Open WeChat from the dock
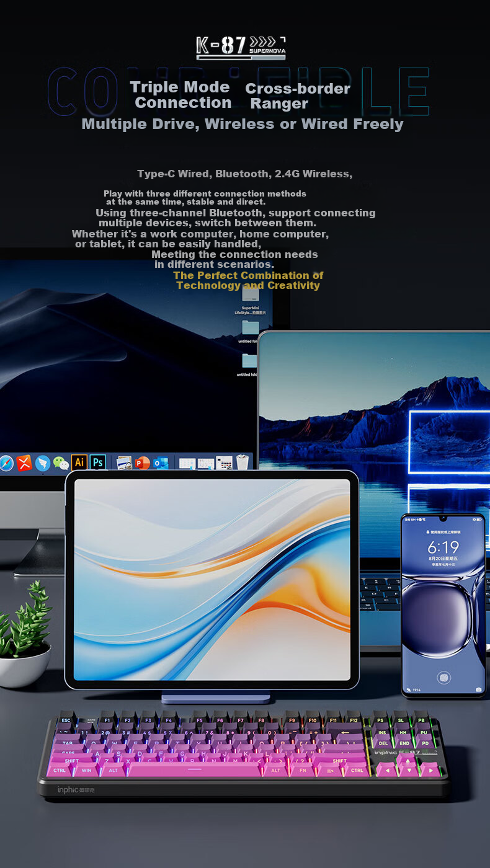490x868 pixels. [x=61, y=463]
